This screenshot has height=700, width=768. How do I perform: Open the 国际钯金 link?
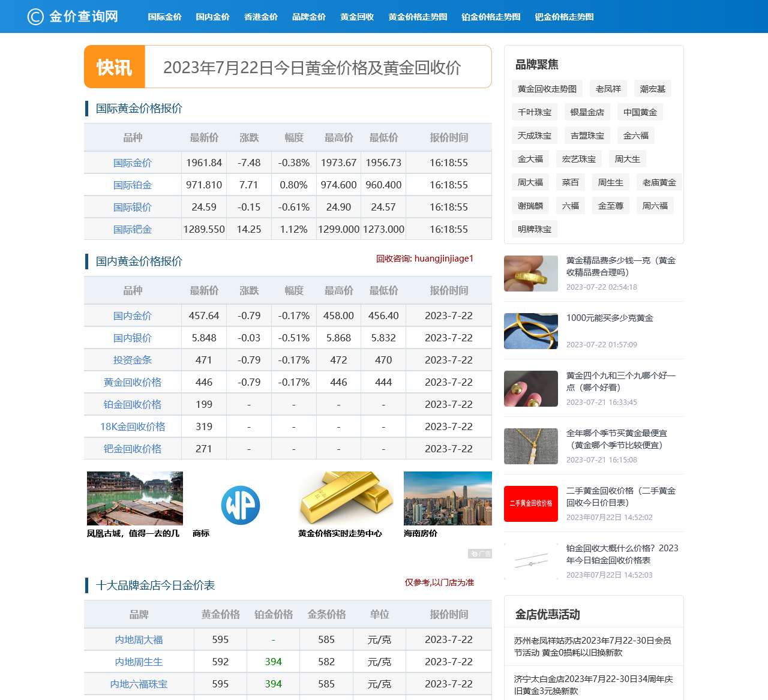133,229
